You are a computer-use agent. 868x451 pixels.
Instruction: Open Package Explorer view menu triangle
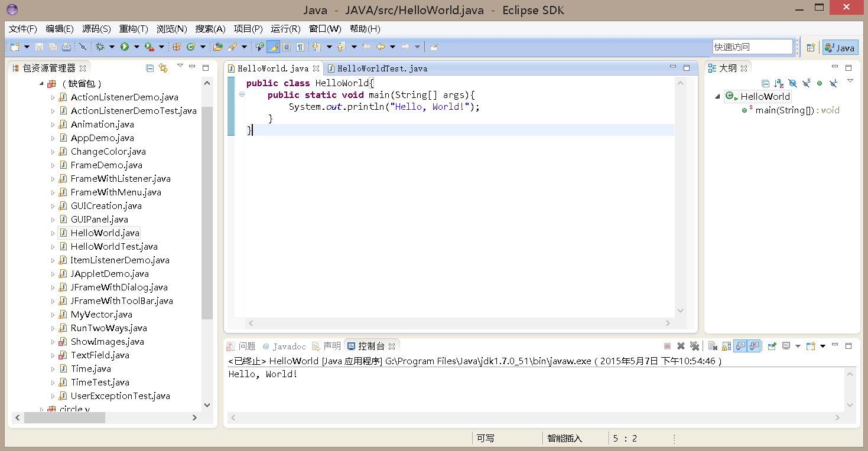(180, 66)
